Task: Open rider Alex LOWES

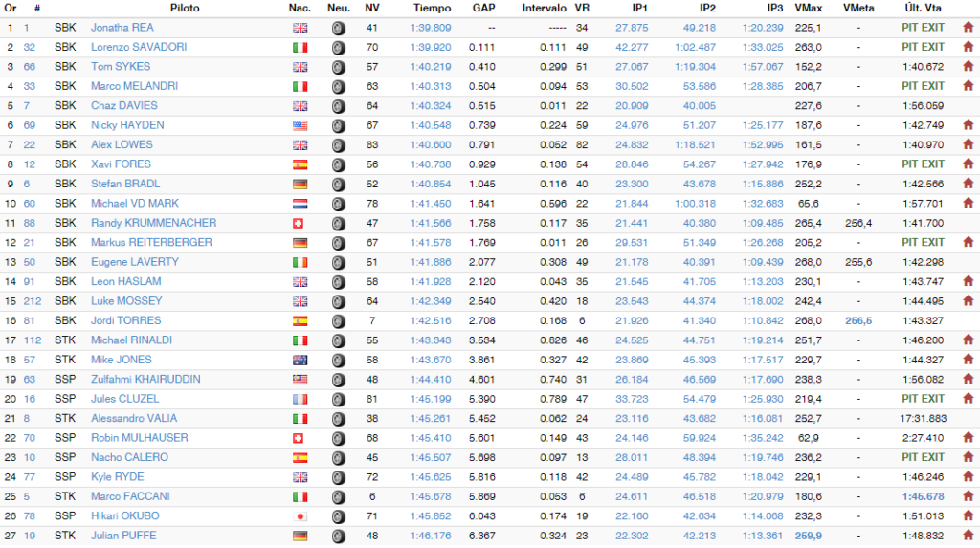Action: click(122, 144)
